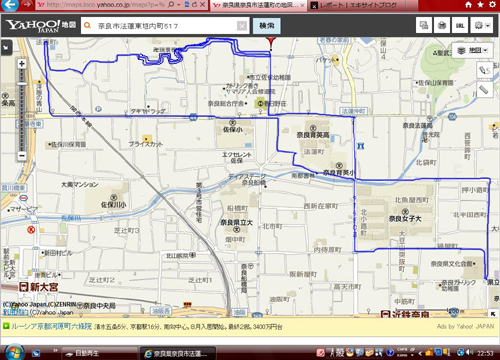The width and height of the screenshot is (500, 360).
Task: Collapse the side panel with the arrow icon
Action: (x=6, y=47)
